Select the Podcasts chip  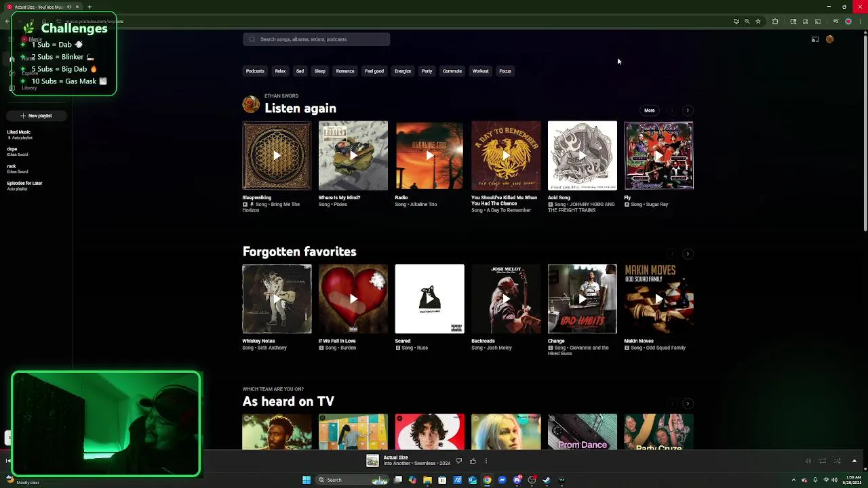coord(255,71)
